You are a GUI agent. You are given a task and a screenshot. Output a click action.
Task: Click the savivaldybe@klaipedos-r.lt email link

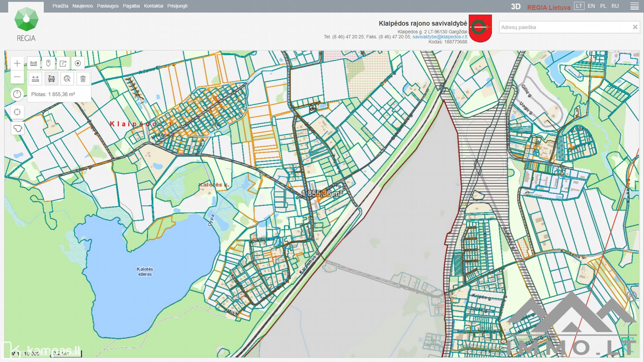440,37
